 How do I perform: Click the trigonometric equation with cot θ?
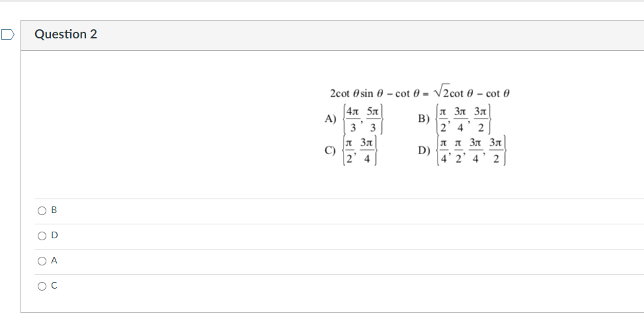420,92
